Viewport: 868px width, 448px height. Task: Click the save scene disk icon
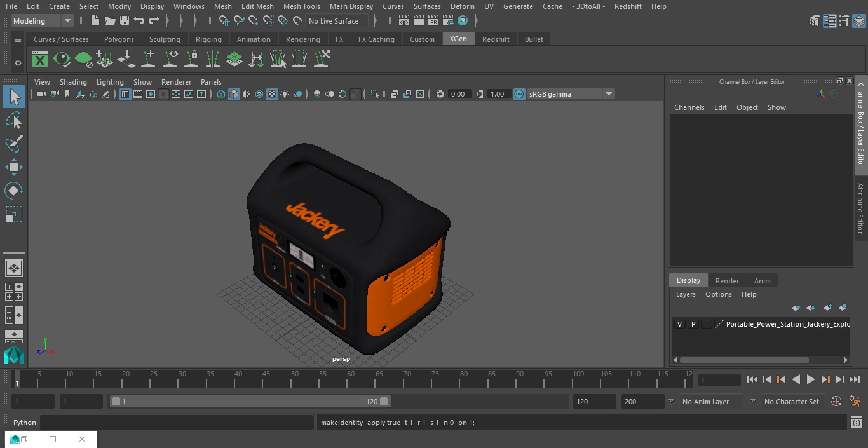coord(125,21)
